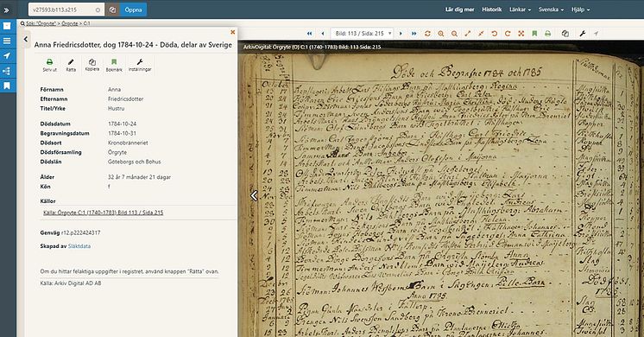Click the Släktdata link

(x=79, y=246)
